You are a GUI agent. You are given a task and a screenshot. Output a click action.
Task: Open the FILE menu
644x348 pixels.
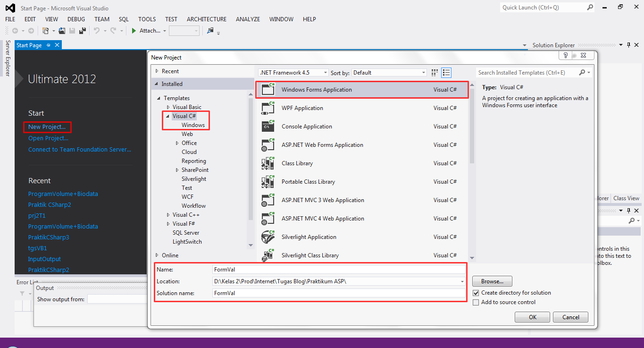click(10, 19)
